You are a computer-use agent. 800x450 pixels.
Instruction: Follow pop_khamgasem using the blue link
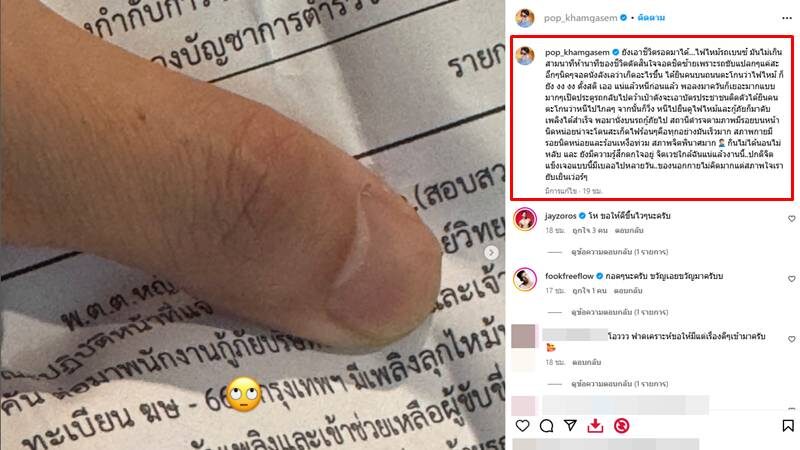(651, 18)
